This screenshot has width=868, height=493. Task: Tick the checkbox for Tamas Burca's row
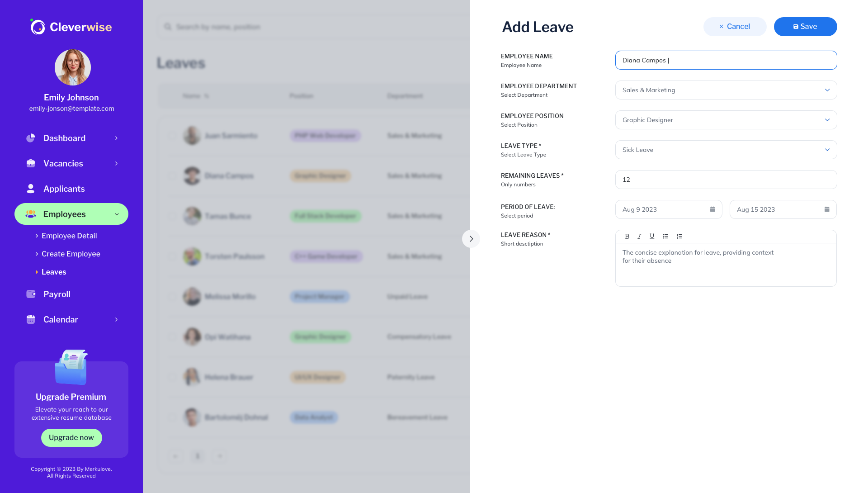(172, 216)
